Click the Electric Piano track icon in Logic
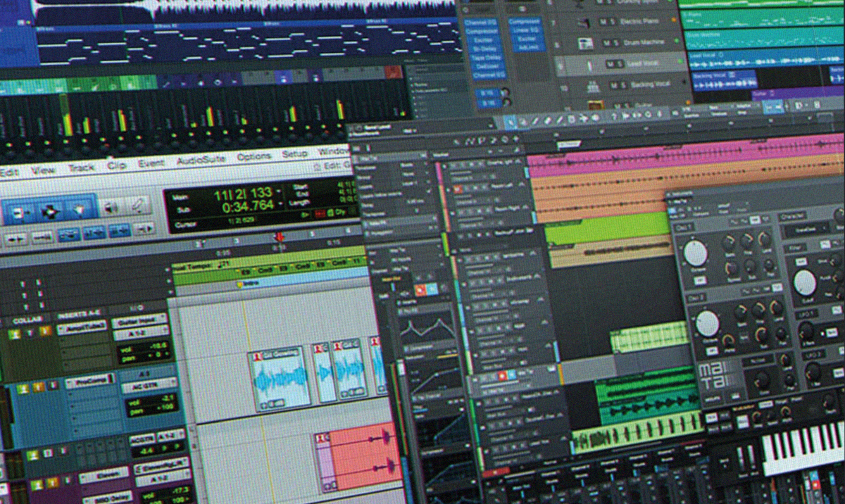 click(x=583, y=23)
